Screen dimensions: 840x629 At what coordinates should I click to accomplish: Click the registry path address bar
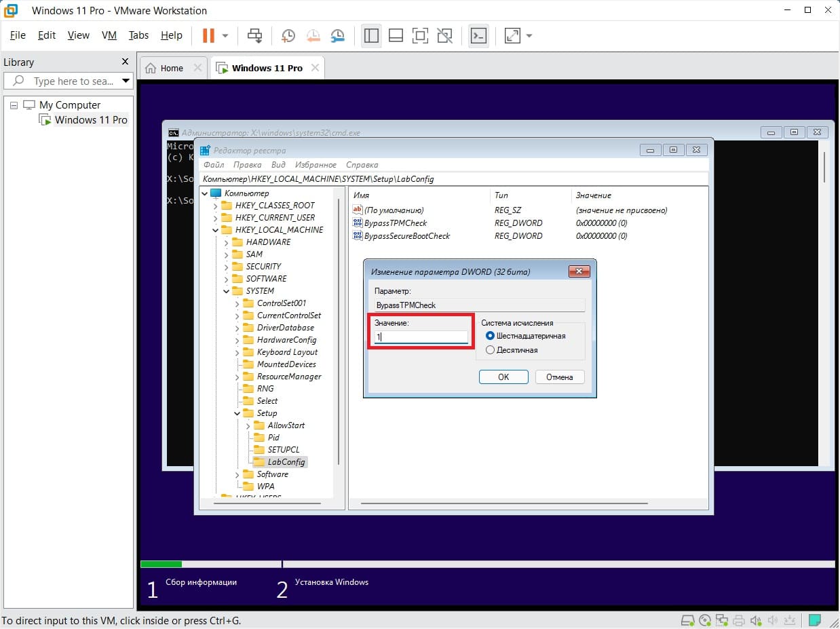click(x=453, y=179)
